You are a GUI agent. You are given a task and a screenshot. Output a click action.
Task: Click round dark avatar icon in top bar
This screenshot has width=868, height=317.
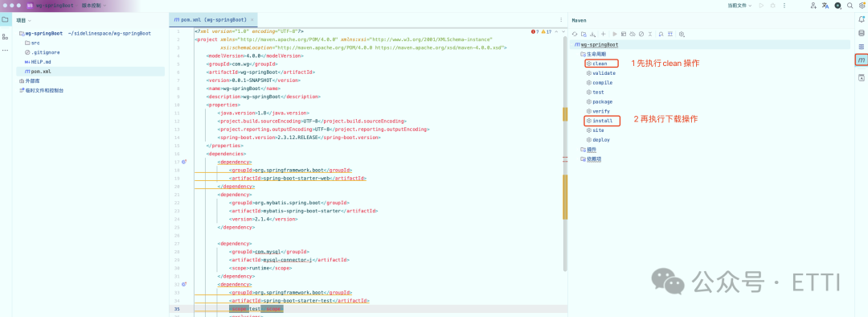[837, 5]
